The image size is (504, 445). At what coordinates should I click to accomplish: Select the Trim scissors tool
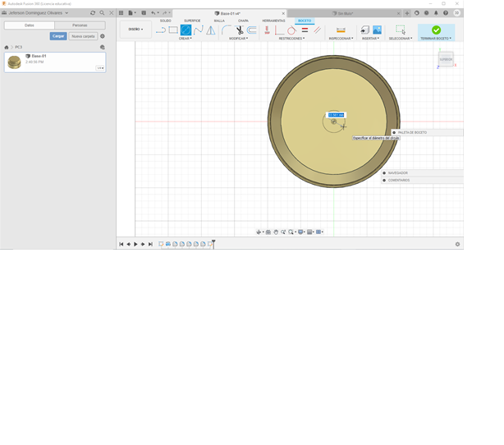point(239,30)
